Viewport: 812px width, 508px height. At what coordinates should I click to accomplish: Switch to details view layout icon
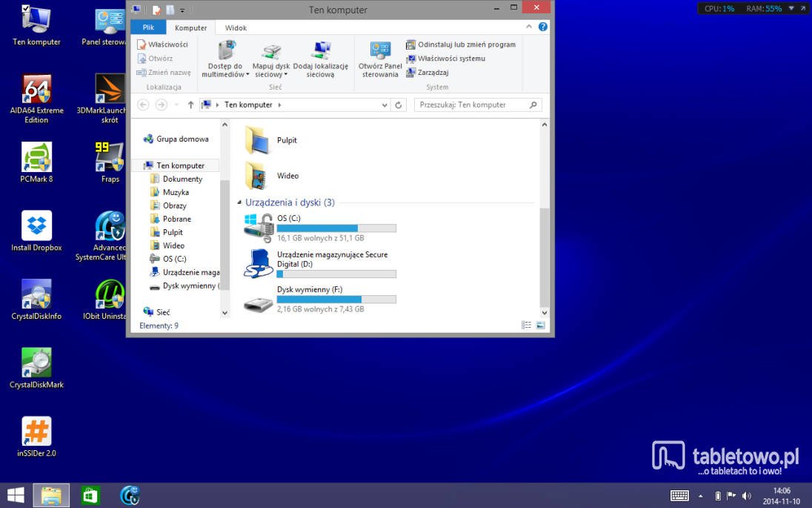click(x=526, y=325)
